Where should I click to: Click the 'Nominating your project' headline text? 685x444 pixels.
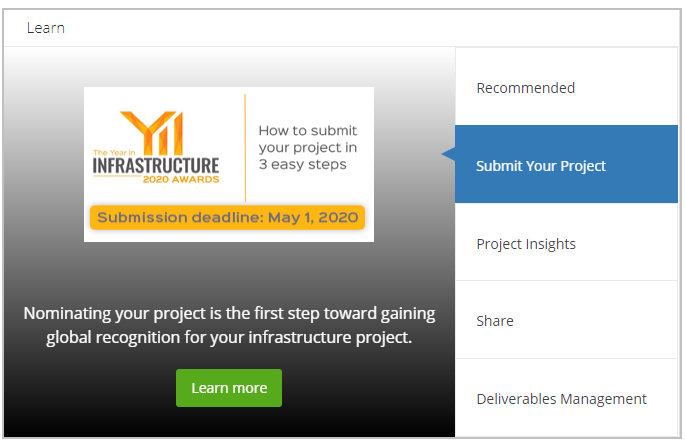point(229,313)
